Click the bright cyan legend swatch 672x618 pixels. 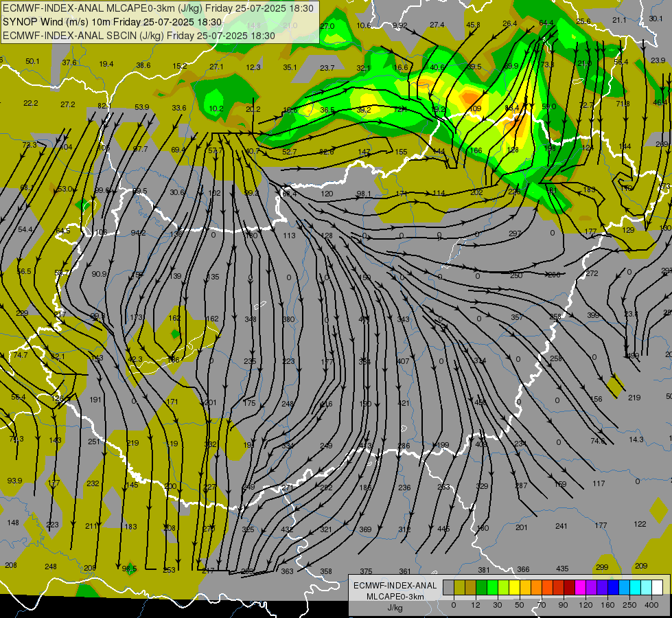pos(636,587)
